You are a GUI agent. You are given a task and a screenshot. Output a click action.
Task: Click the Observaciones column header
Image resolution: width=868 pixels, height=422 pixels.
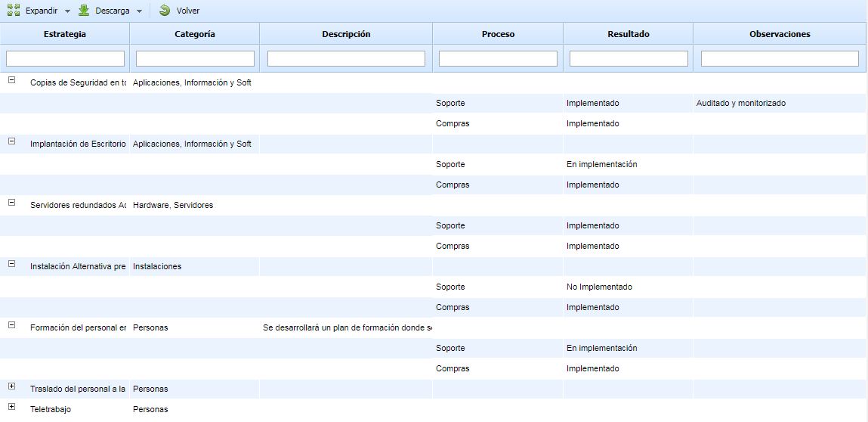point(780,34)
